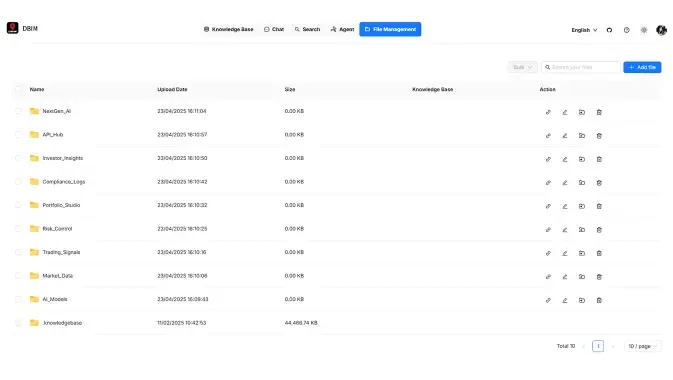
Task: Click the Upload Date column header
Action: click(x=172, y=89)
